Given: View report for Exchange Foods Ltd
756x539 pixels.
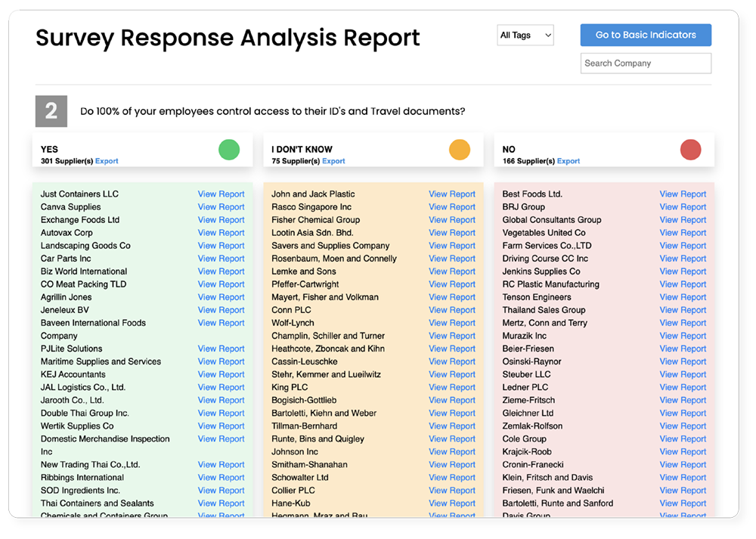Looking at the screenshot, I should 222,220.
